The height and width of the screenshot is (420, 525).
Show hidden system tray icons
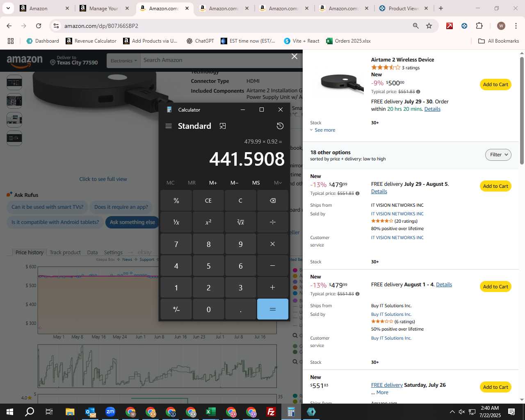coord(452,412)
